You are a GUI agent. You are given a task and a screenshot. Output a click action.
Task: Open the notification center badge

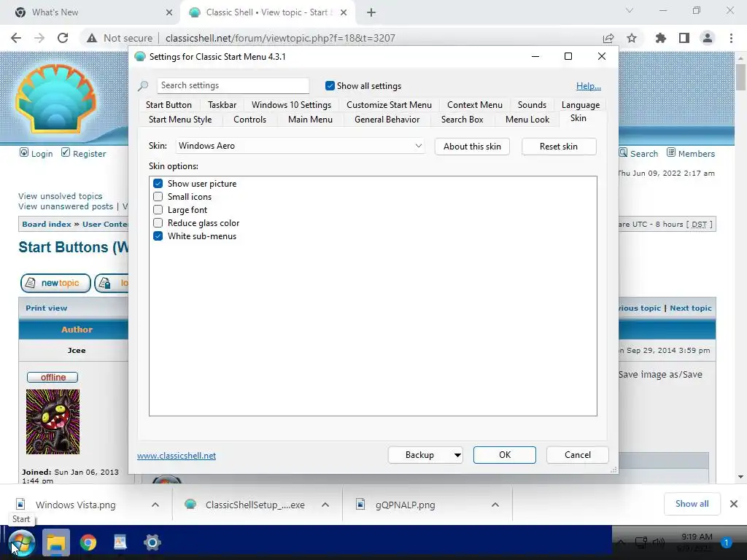(x=726, y=542)
